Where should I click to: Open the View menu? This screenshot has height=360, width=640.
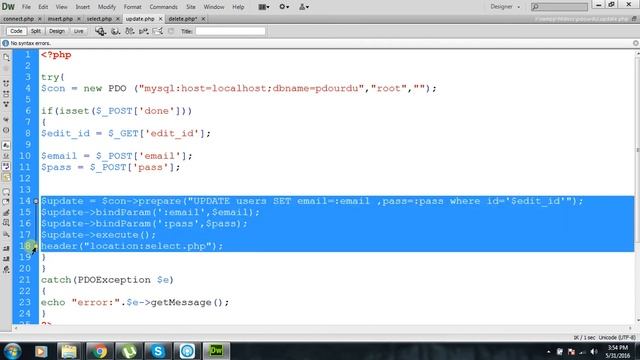(x=62, y=7)
